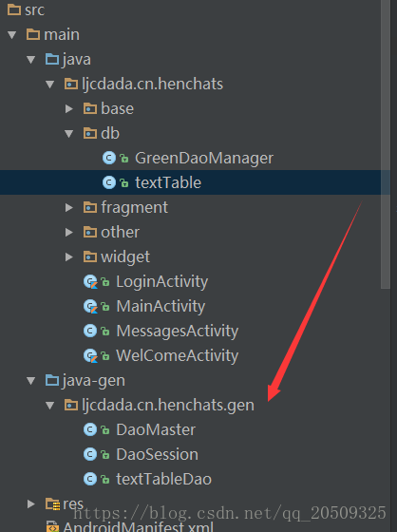Image resolution: width=397 pixels, height=532 pixels.
Task: Click the textTable class icon
Action: pos(109,182)
